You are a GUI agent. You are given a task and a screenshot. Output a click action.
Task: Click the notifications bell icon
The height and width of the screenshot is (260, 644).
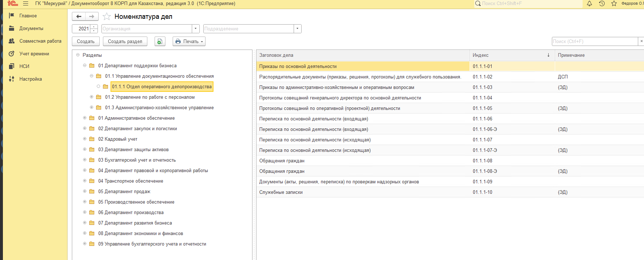(589, 4)
